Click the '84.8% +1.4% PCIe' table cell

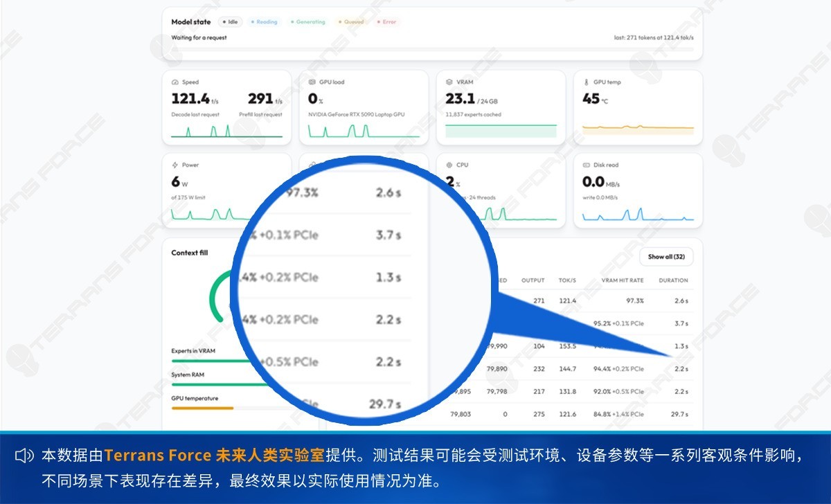tap(619, 414)
